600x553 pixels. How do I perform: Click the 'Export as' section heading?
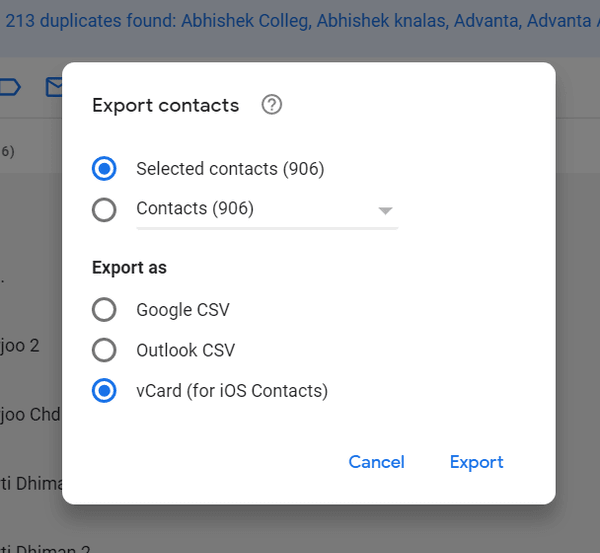click(x=129, y=268)
